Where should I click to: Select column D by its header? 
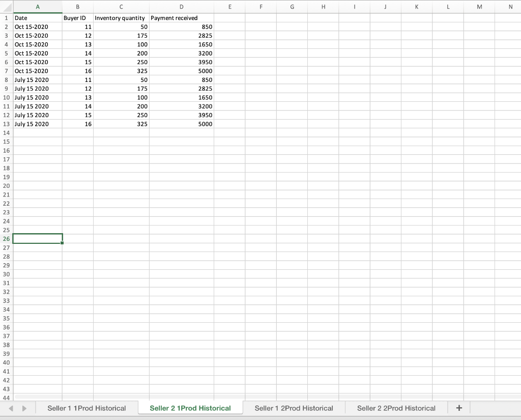click(181, 7)
